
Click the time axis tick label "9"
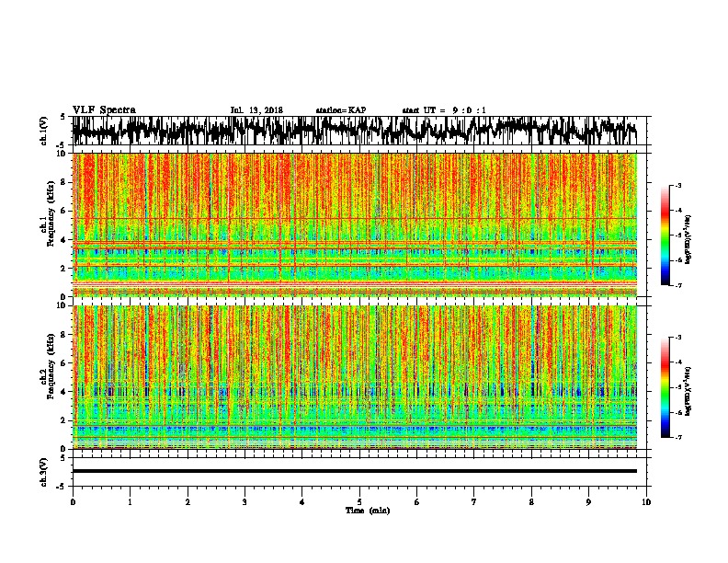tap(588, 502)
